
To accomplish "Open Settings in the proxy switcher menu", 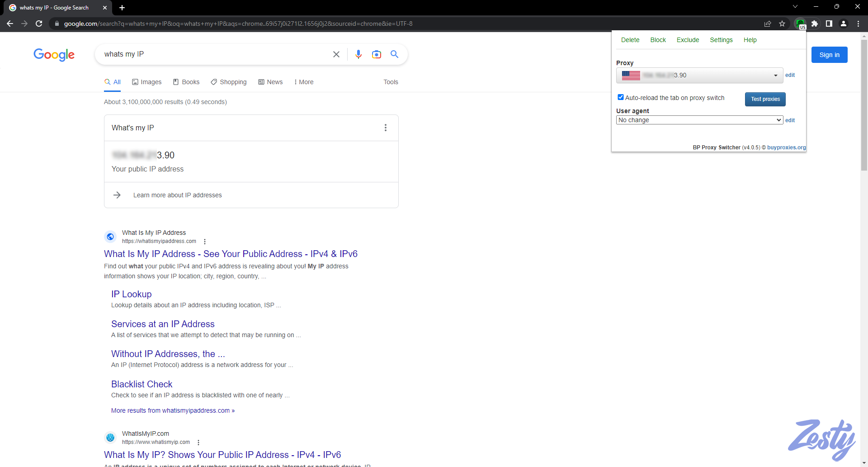I will click(721, 40).
